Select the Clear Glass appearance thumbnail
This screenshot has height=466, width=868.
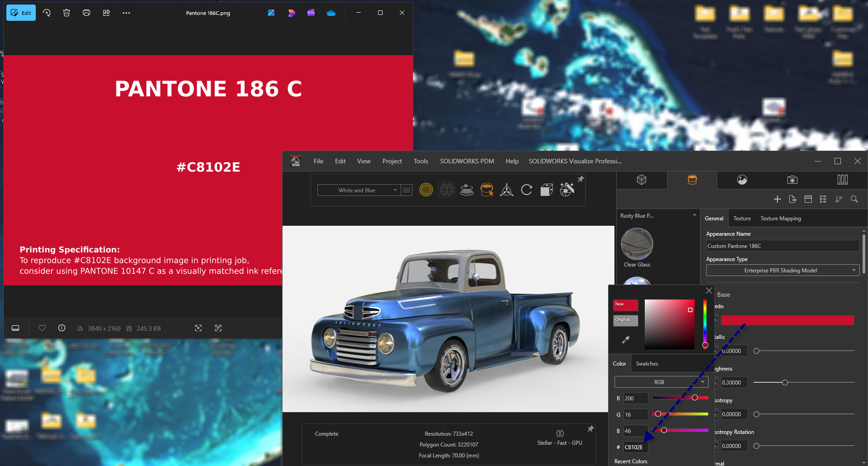(x=637, y=243)
